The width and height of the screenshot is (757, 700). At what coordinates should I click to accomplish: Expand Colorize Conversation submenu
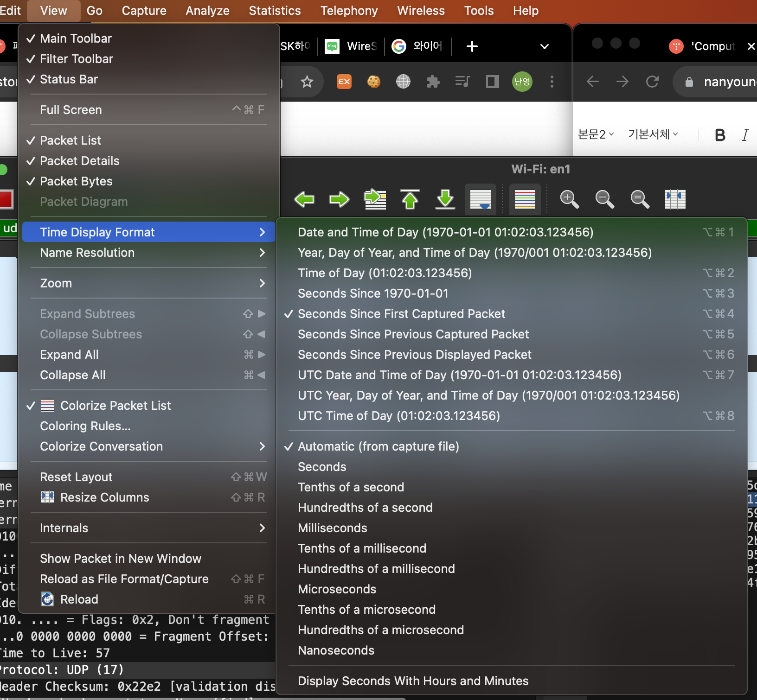coord(148,446)
